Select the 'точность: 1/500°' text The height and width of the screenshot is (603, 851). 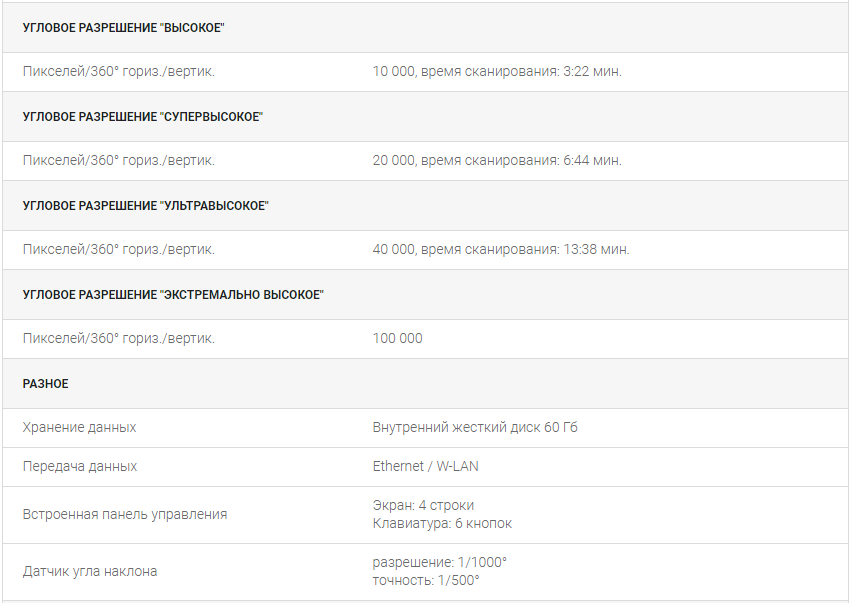pyautogui.click(x=426, y=580)
